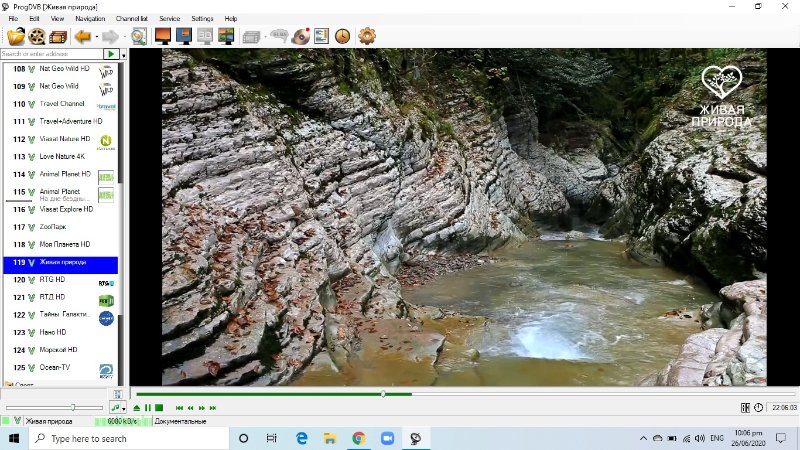Click the green play button beside search box

(111, 54)
